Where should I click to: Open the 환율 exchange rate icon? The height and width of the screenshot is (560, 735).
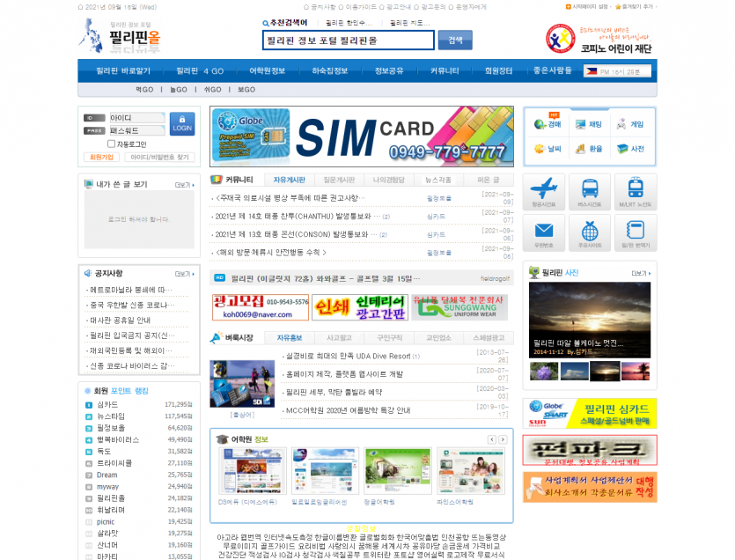590,149
